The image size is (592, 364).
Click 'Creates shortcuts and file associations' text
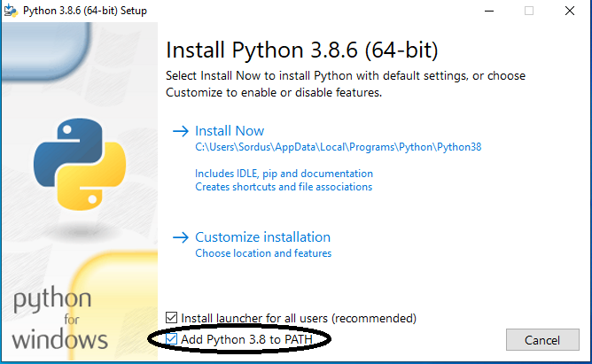284,187
